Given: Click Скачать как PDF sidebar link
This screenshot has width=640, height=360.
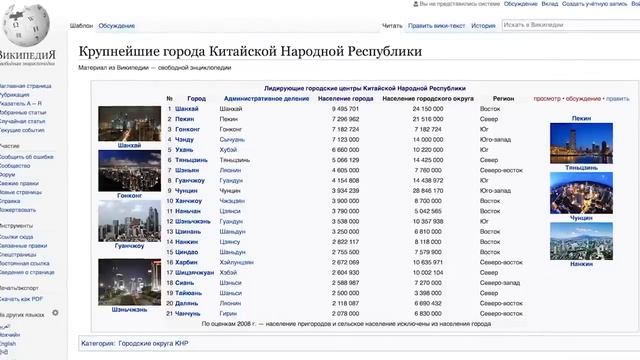Looking at the screenshot, I should point(21,299).
